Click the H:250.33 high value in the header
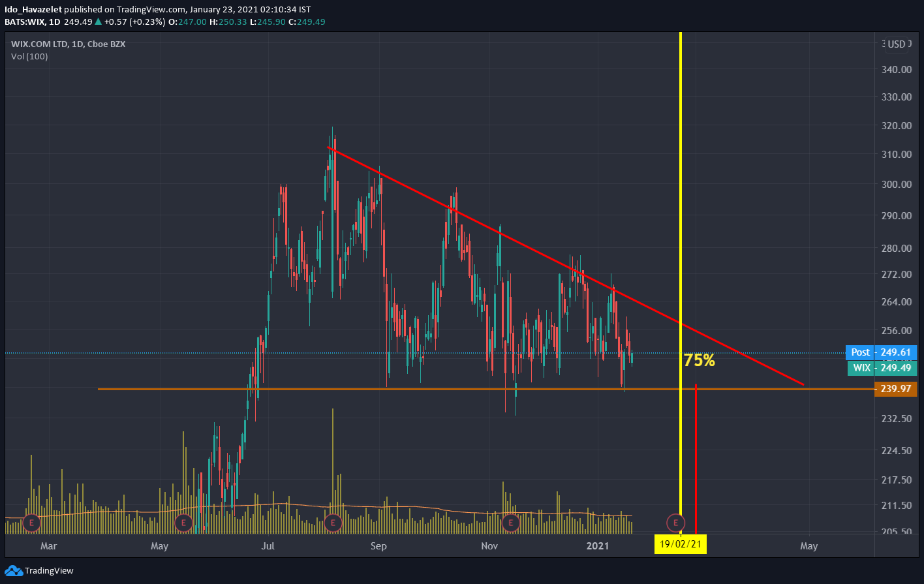The height and width of the screenshot is (584, 924). tap(228, 22)
